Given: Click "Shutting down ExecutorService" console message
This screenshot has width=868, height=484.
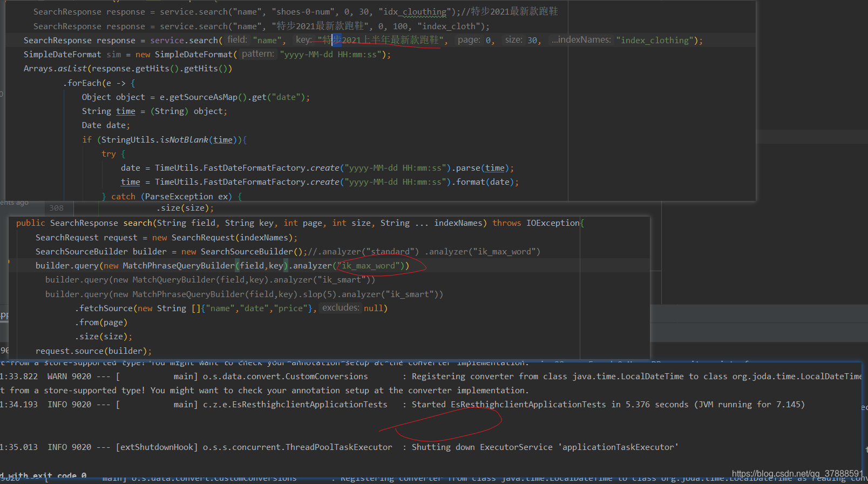Looking at the screenshot, I should point(482,447).
